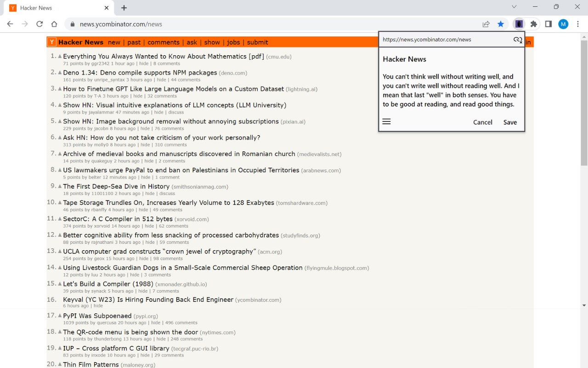Image resolution: width=588 pixels, height=368 pixels.
Task: Upvote the SectorC C Compiler story
Action: coord(60,219)
